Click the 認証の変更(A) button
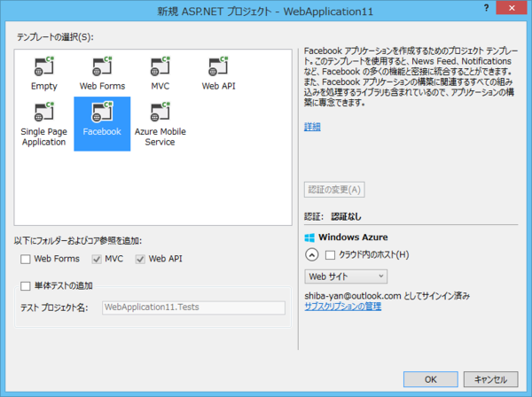Image resolution: width=532 pixels, height=397 pixels. click(x=334, y=190)
